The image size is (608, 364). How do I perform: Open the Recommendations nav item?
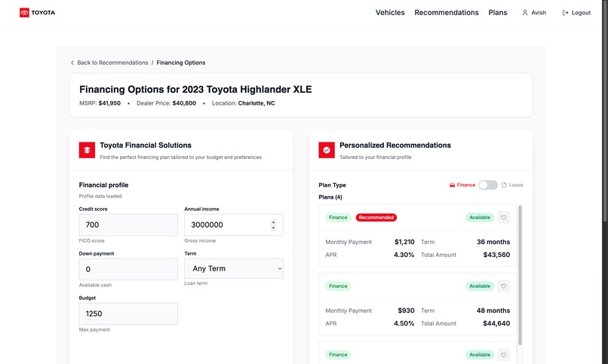pyautogui.click(x=447, y=13)
